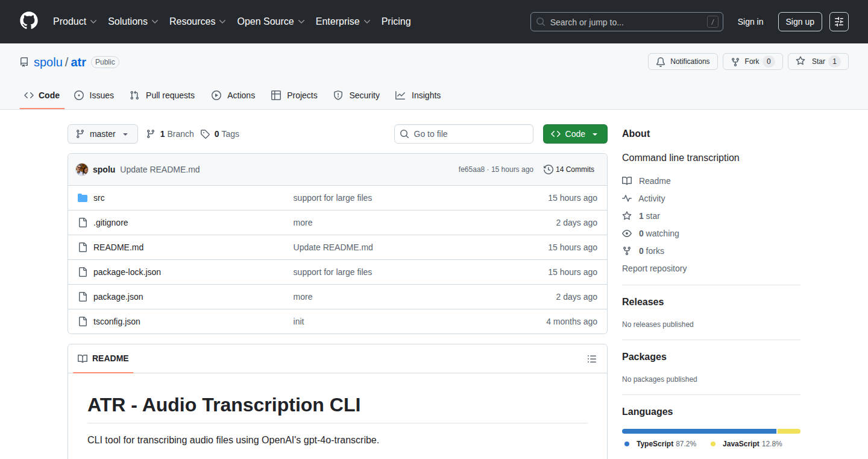Click the Activity pulse icon
The image size is (868, 459).
627,198
